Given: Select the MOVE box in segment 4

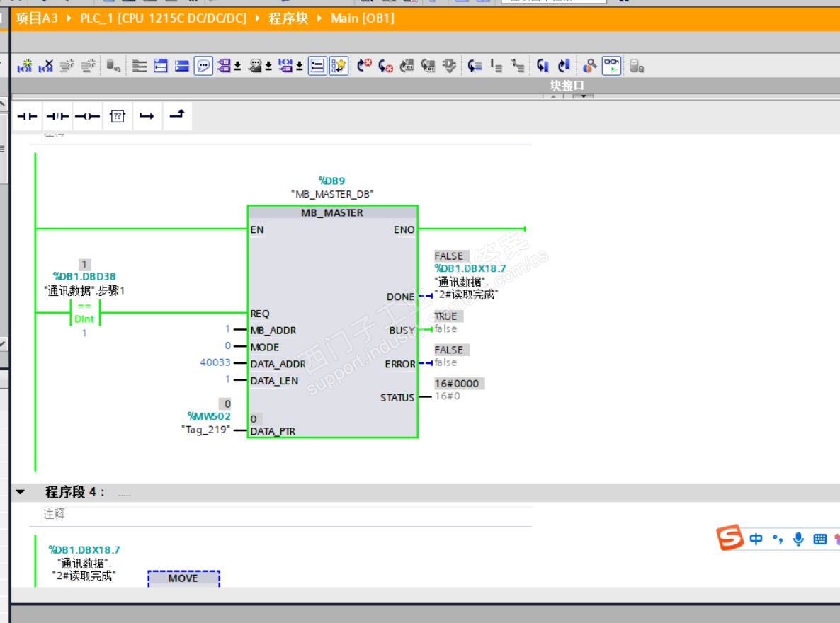Looking at the screenshot, I should 183,578.
